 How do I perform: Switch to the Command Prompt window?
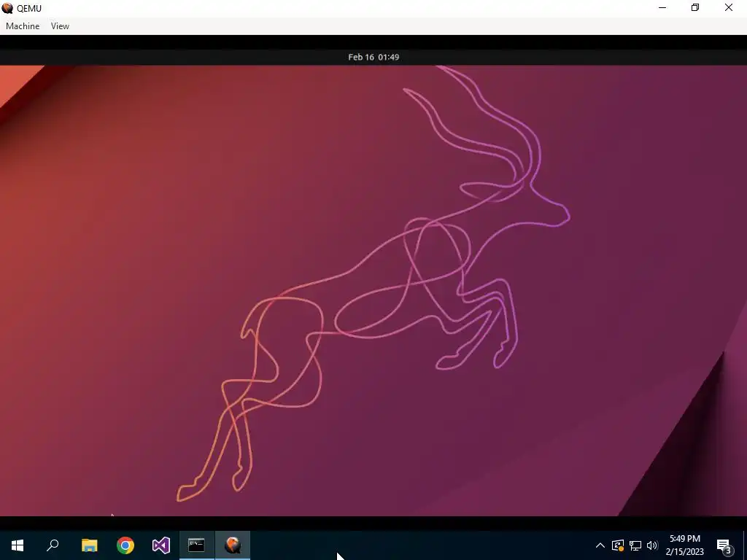(197, 545)
